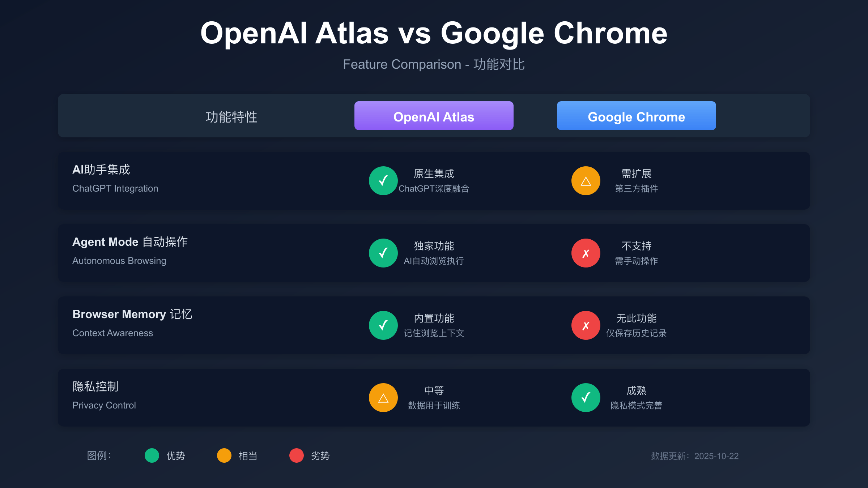Click the orange warning triangle beside 需扩展
The width and height of the screenshot is (868, 488).
pos(586,181)
